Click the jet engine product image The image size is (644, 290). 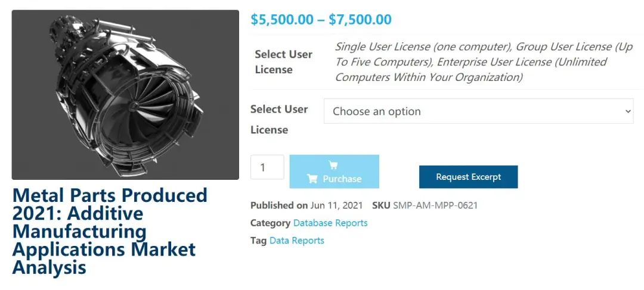pos(125,95)
